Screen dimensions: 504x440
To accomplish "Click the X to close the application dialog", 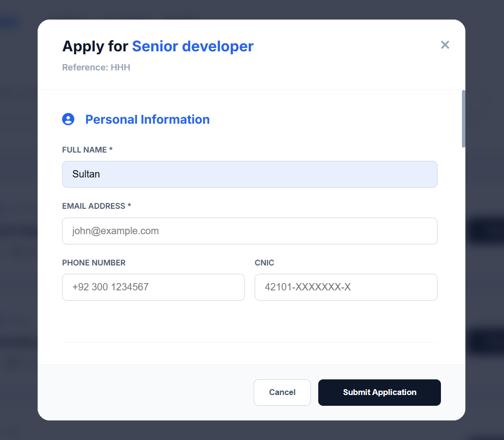I will click(445, 44).
